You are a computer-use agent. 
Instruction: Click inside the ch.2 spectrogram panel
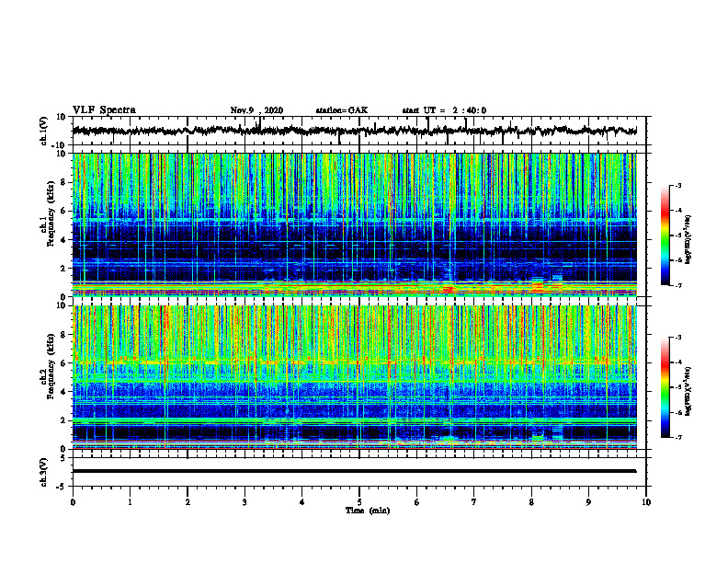pyautogui.click(x=355, y=377)
